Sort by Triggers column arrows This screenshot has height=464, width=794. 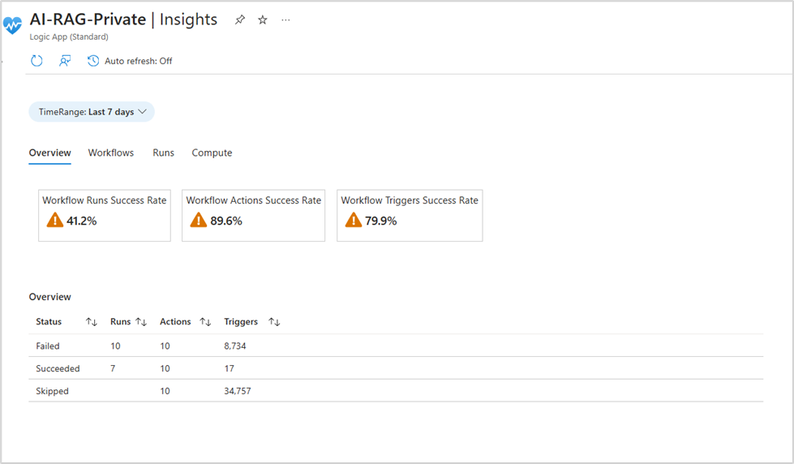(274, 322)
